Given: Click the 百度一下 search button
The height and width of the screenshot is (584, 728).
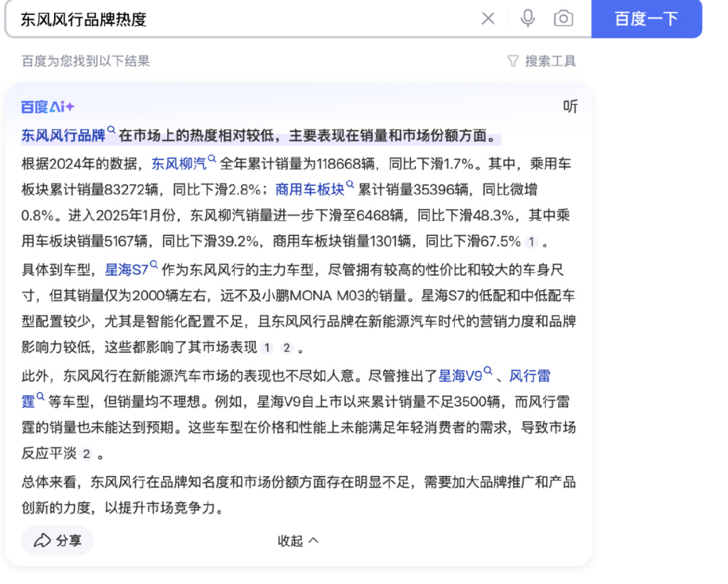Looking at the screenshot, I should click(646, 19).
